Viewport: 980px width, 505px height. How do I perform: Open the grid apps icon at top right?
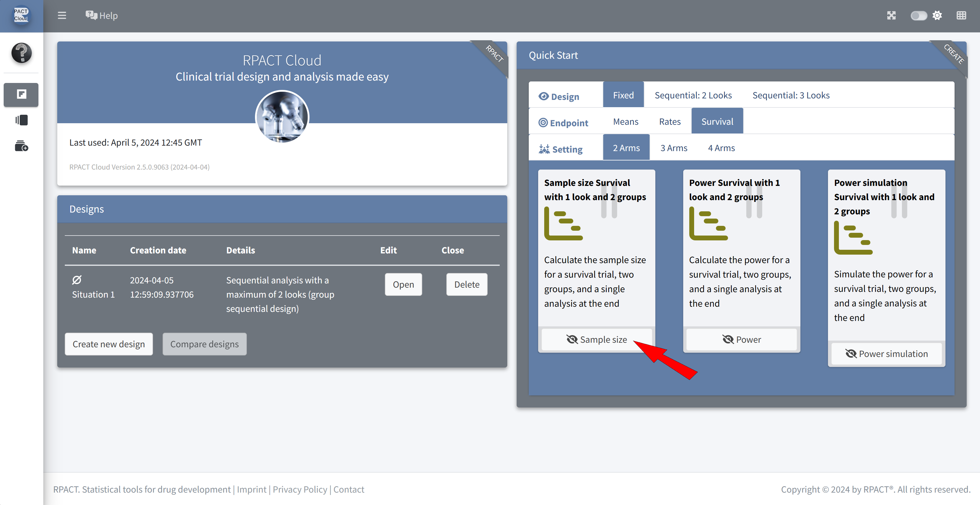tap(961, 15)
